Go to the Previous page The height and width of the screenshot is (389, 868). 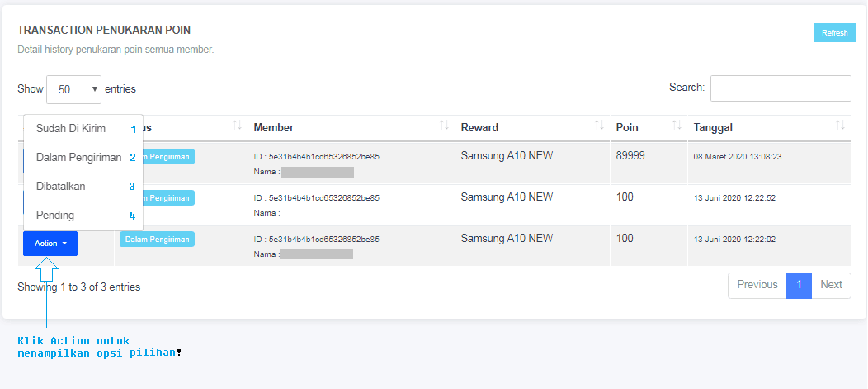[757, 285]
